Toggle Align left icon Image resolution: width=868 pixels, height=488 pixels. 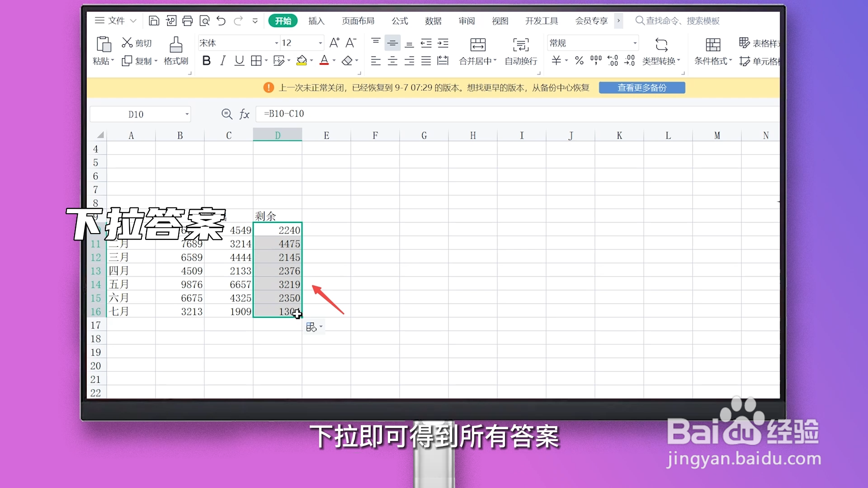(x=376, y=61)
